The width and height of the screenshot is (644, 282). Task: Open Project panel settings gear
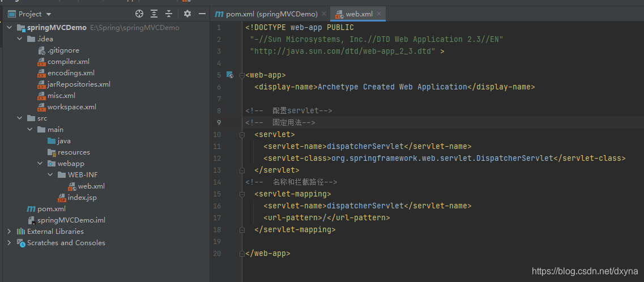[x=187, y=14]
